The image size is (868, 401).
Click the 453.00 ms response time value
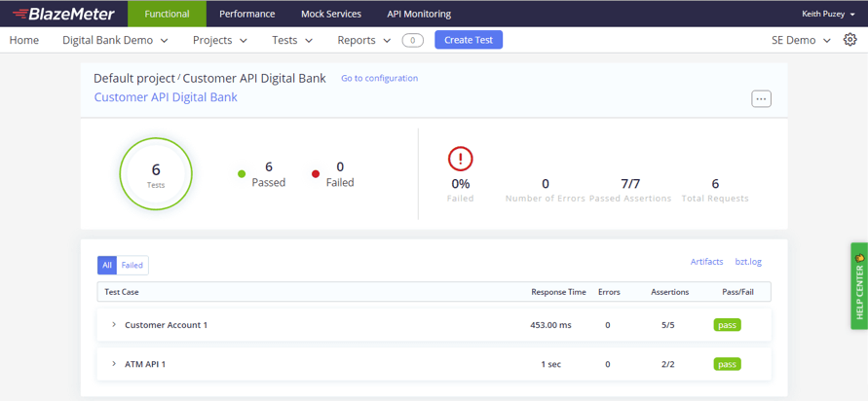[550, 325]
